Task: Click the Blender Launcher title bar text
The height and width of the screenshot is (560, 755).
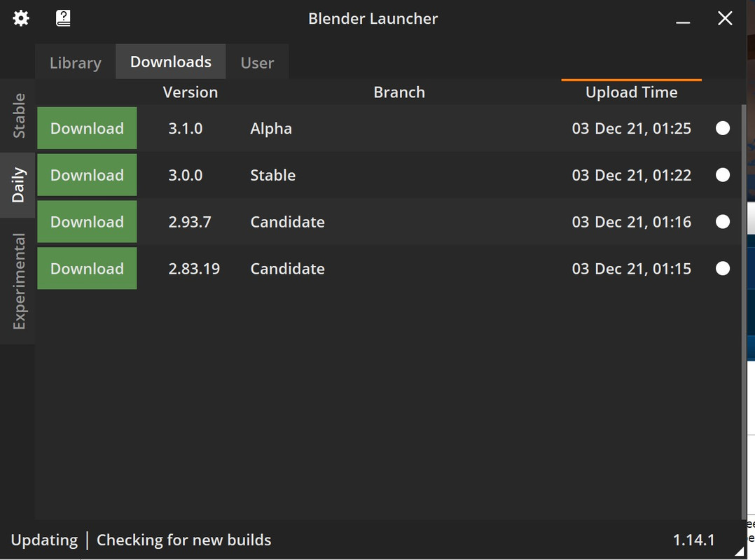Action: coord(373,18)
